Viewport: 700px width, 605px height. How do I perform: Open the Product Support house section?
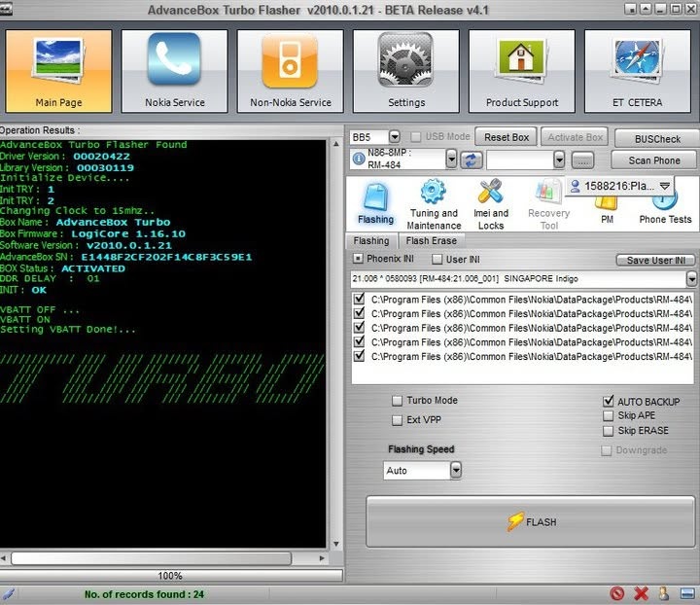click(522, 71)
